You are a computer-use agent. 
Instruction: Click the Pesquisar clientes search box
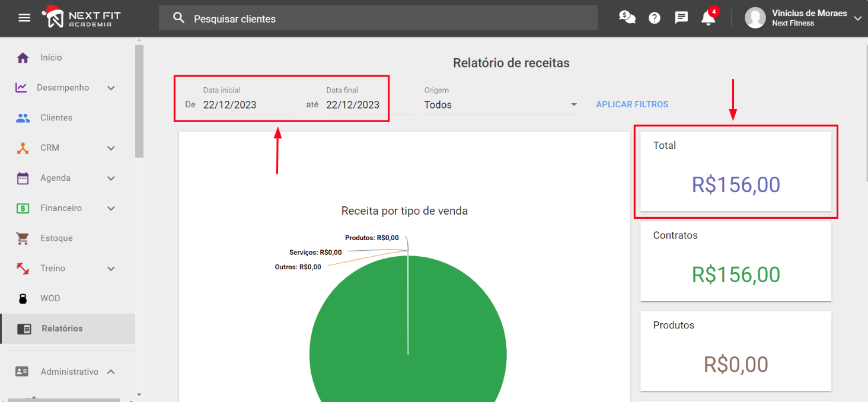378,18
